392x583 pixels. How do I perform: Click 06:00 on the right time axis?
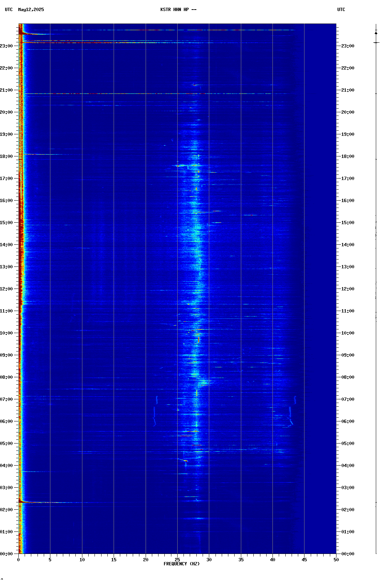(348, 421)
